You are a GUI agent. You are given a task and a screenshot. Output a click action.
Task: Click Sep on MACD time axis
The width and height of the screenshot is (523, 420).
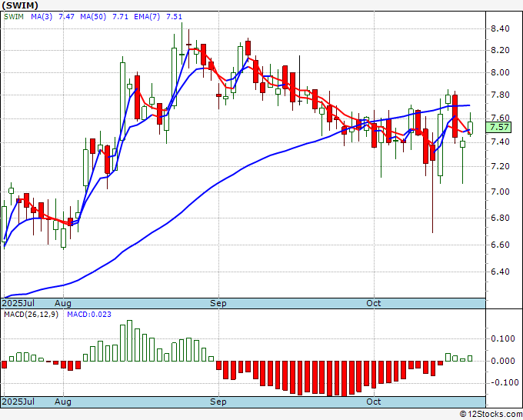coord(218,402)
